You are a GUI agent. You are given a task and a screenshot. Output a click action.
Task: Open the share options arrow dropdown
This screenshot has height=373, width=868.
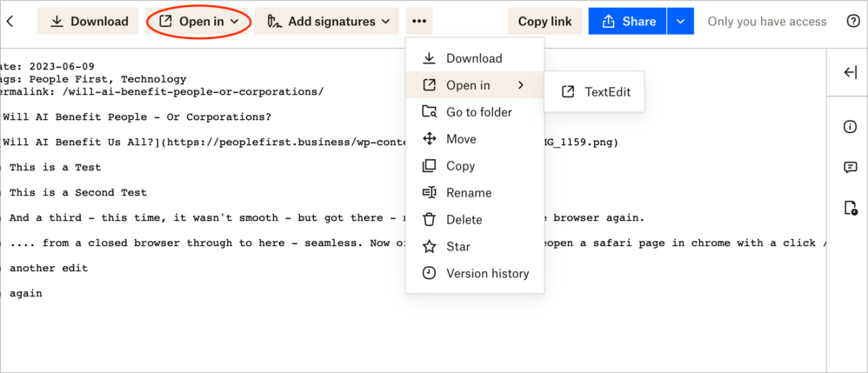pyautogui.click(x=680, y=22)
